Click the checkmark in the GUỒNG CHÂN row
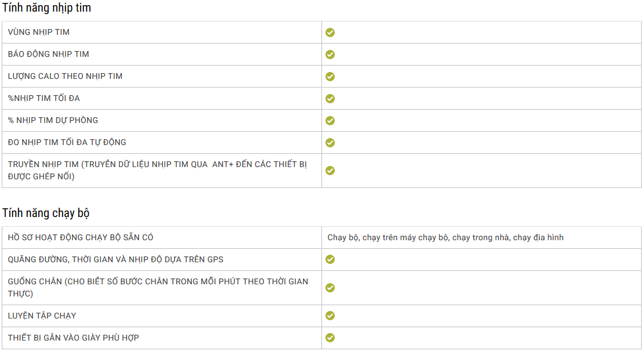Image resolution: width=644 pixels, height=351 pixels. pyautogui.click(x=330, y=288)
